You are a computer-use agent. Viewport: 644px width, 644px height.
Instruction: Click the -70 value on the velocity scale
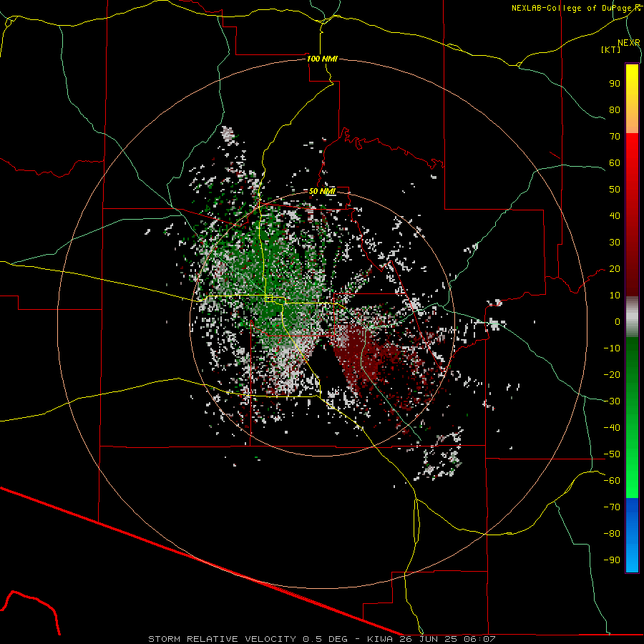tap(612, 507)
